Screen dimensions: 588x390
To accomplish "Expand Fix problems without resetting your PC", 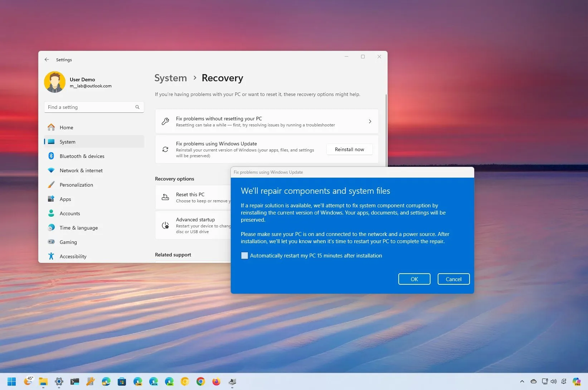I will coord(267,121).
